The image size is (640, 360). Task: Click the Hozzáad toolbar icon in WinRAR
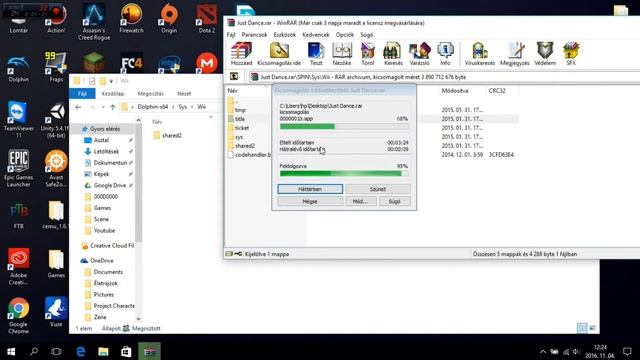click(241, 54)
